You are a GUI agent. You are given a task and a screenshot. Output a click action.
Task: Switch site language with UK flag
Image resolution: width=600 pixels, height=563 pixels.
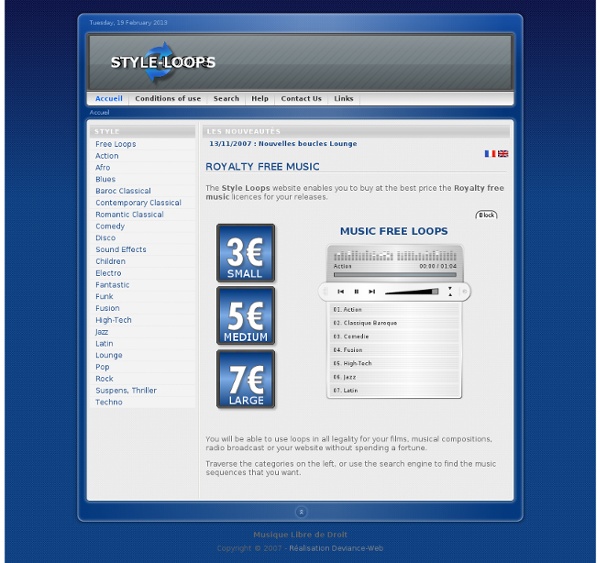503,153
